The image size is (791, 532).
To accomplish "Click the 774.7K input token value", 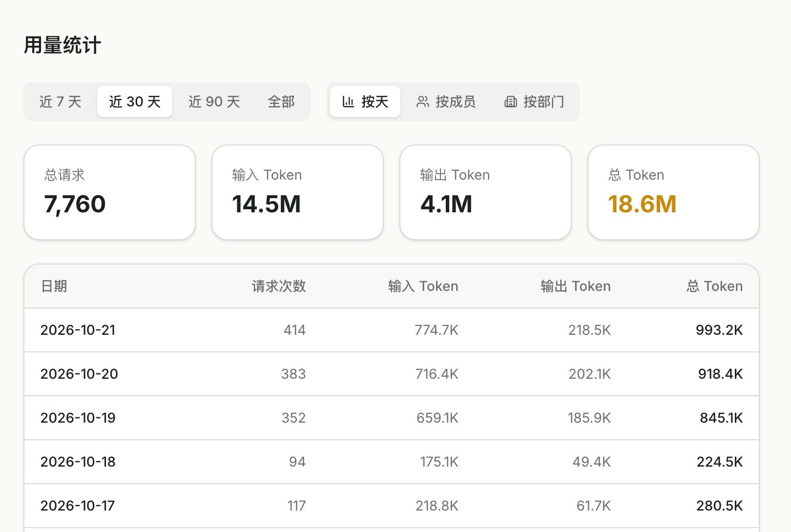I will pos(437,330).
